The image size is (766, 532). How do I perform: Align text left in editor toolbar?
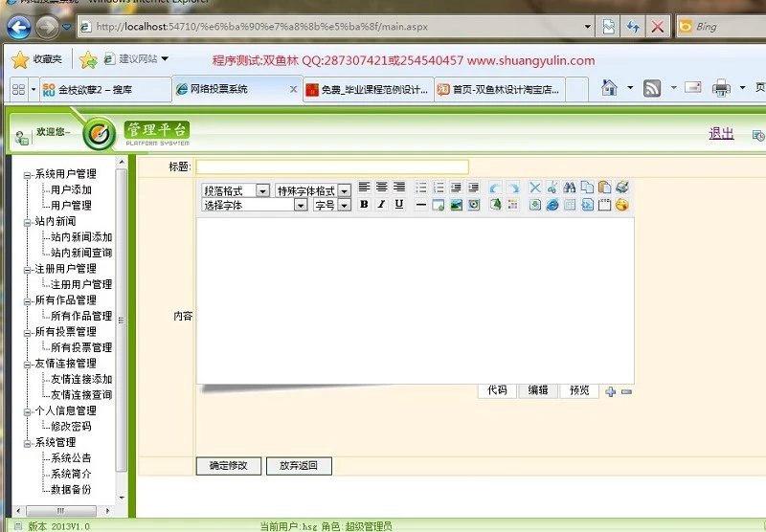pos(364,188)
